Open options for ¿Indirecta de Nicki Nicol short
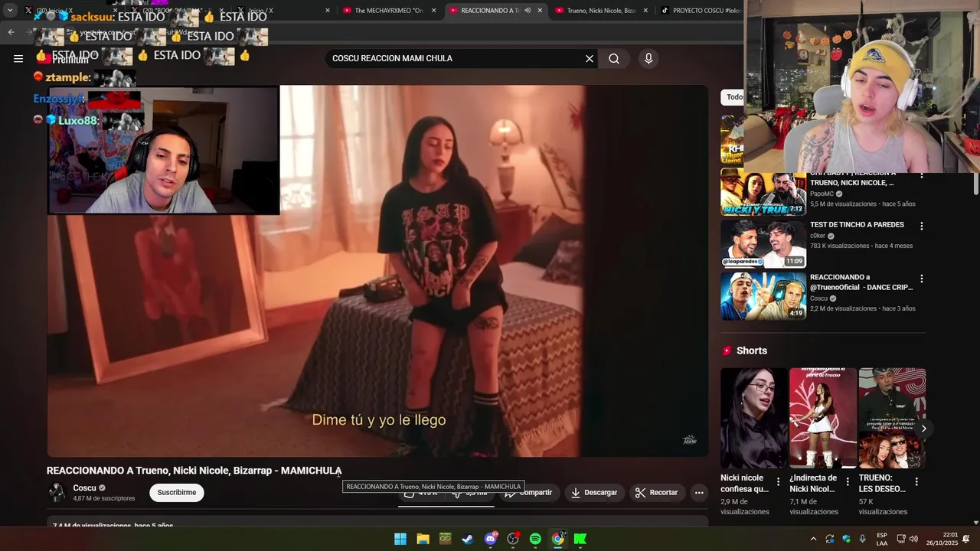The height and width of the screenshot is (551, 980). click(x=848, y=481)
